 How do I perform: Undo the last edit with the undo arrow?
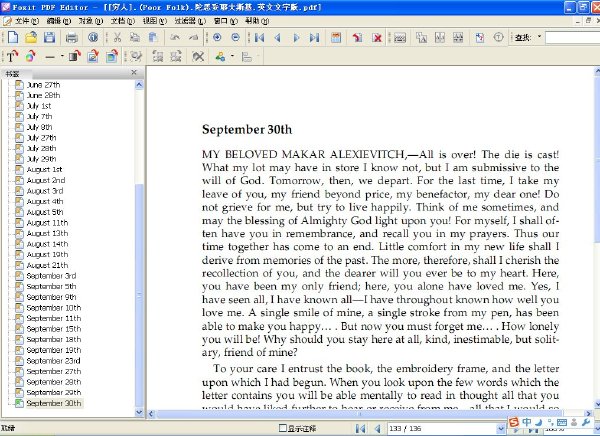tap(175, 38)
